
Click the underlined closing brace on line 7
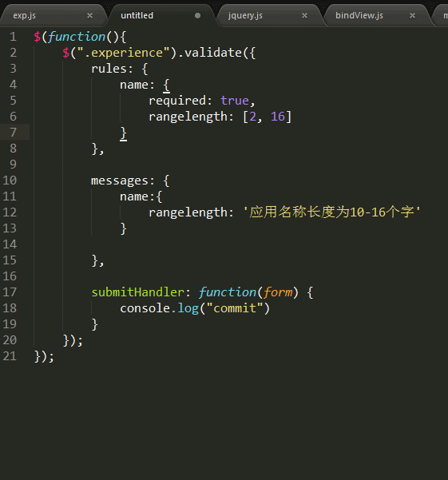pyautogui.click(x=123, y=133)
